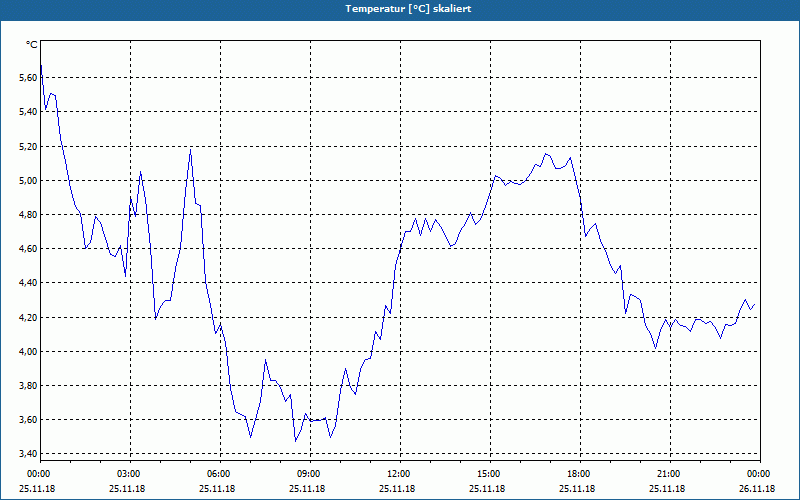Click the 25.11.18 date under 15:00
The width and height of the screenshot is (800, 500).
pos(487,489)
